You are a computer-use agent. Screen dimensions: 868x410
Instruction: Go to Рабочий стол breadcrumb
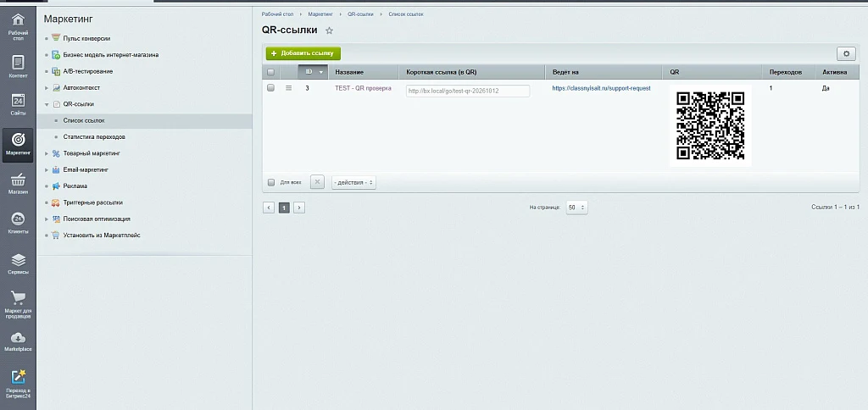pyautogui.click(x=278, y=14)
